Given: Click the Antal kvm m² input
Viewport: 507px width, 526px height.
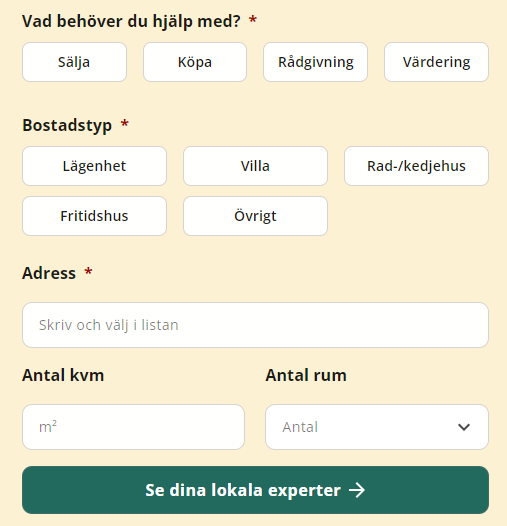Looking at the screenshot, I should point(133,427).
